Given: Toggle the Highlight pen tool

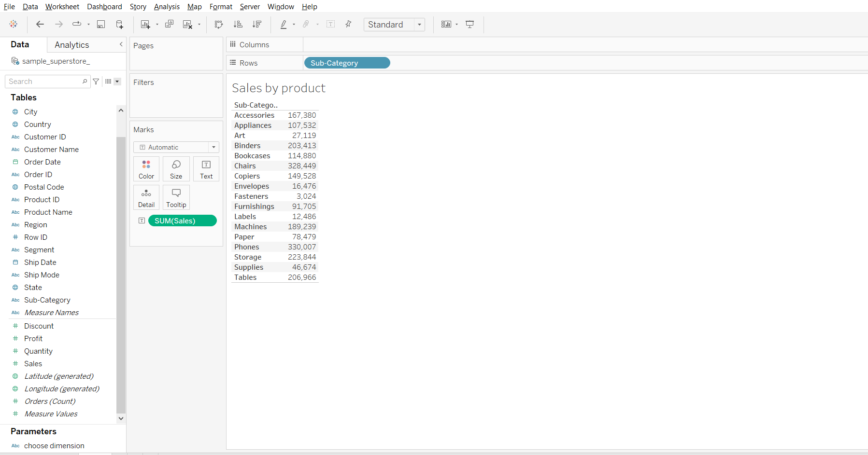Looking at the screenshot, I should point(284,24).
